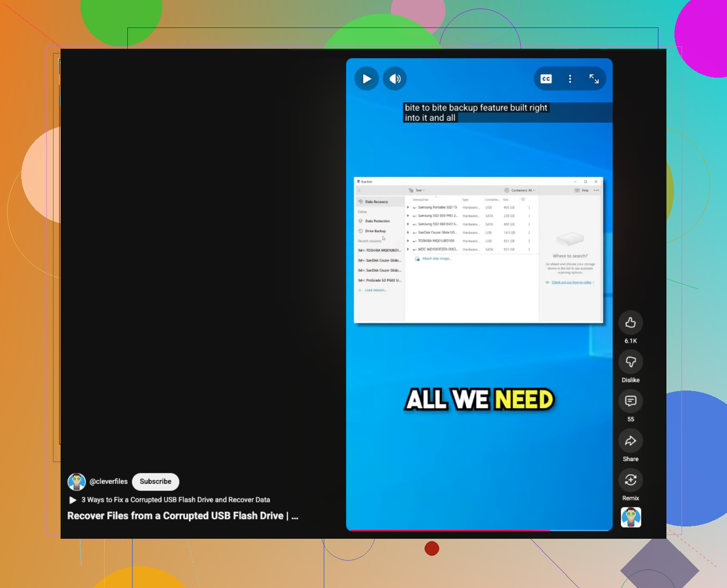Enter fullscreen with the expand arrows icon
The height and width of the screenshot is (588, 727).
click(594, 79)
